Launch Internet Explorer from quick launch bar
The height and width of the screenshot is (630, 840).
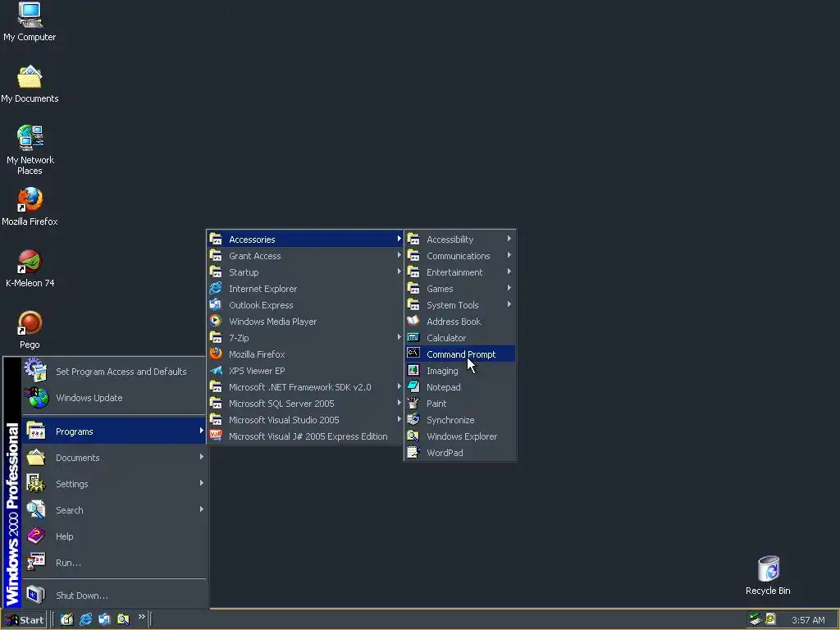point(85,619)
